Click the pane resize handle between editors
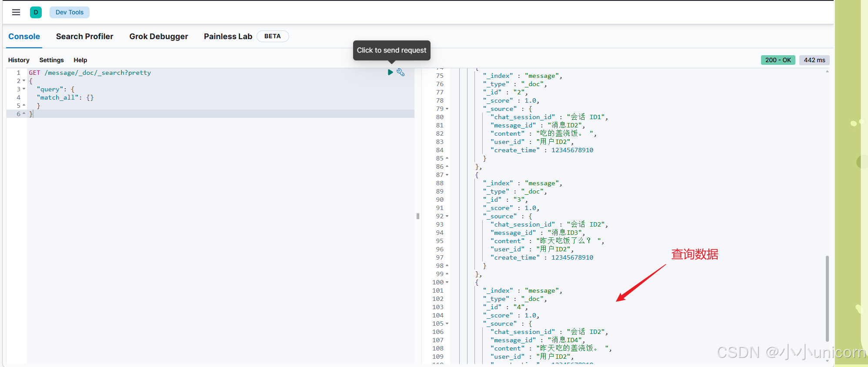The height and width of the screenshot is (367, 868). click(x=418, y=216)
